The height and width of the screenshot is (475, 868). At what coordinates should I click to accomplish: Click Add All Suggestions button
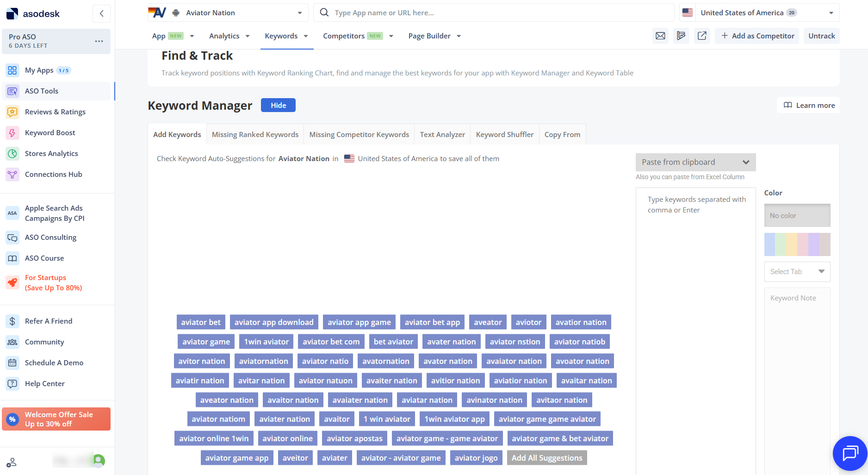click(x=547, y=458)
